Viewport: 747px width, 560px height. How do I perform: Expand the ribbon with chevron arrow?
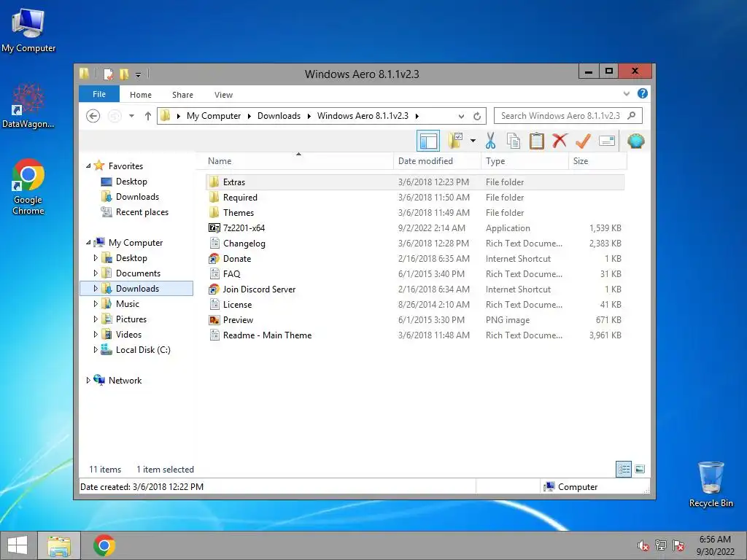pyautogui.click(x=626, y=94)
